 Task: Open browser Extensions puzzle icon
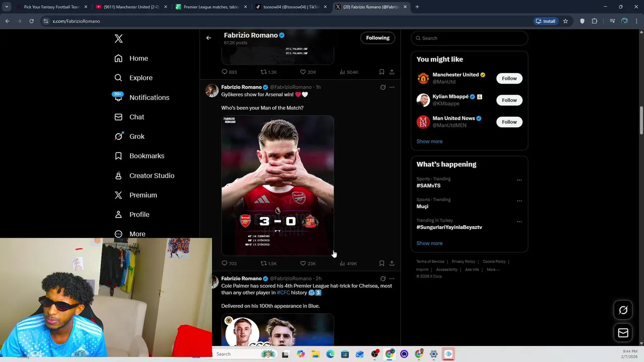click(595, 21)
